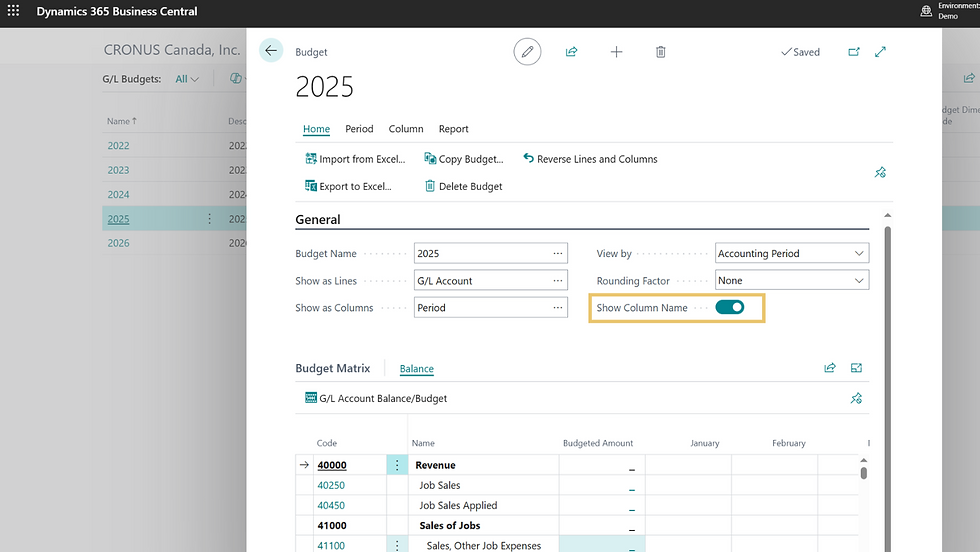This screenshot has width=980, height=552.
Task: Pin the action bar with pin icon
Action: [880, 172]
